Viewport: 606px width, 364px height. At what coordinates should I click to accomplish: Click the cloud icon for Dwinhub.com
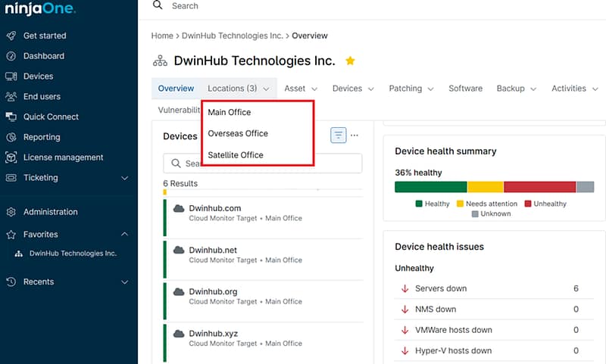pos(179,208)
